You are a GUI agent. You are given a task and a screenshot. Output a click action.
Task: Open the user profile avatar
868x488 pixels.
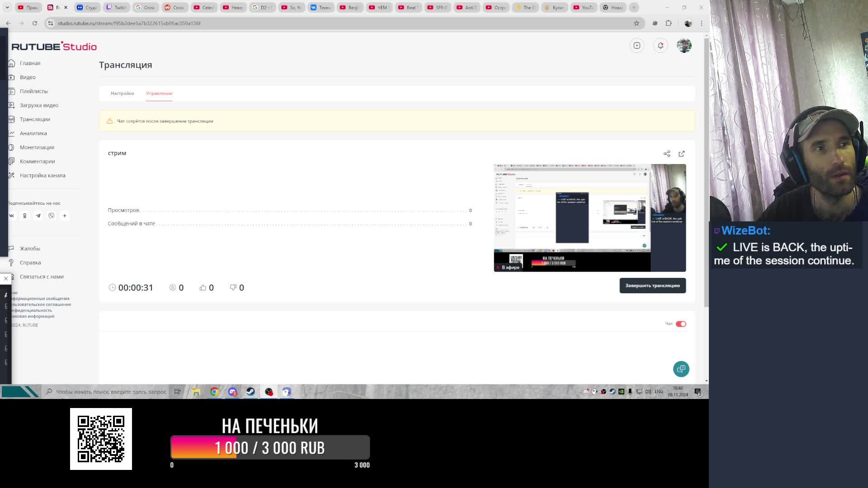(684, 45)
